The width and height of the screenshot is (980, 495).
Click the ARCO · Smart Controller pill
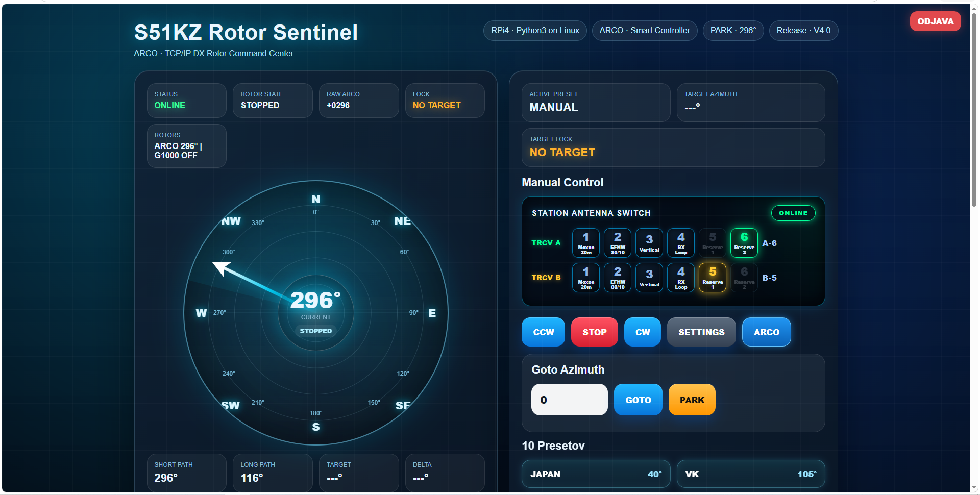[645, 31]
